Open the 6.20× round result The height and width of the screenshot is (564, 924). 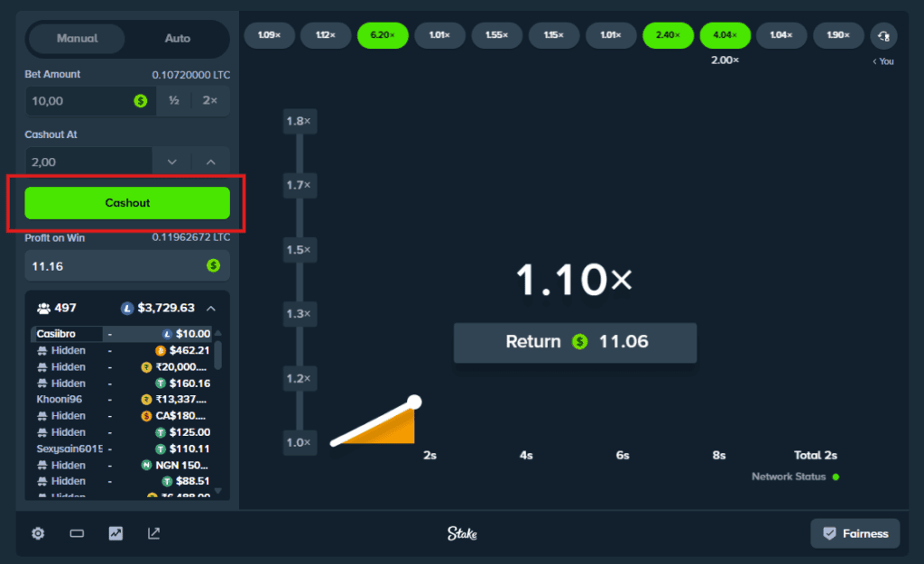coord(383,35)
